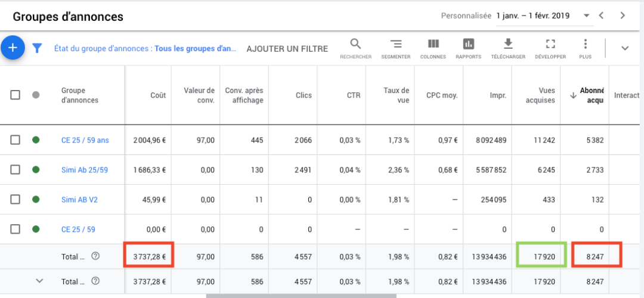644x298 pixels.
Task: Collapse the toolbar with the chevron arrow
Action: 625,48
